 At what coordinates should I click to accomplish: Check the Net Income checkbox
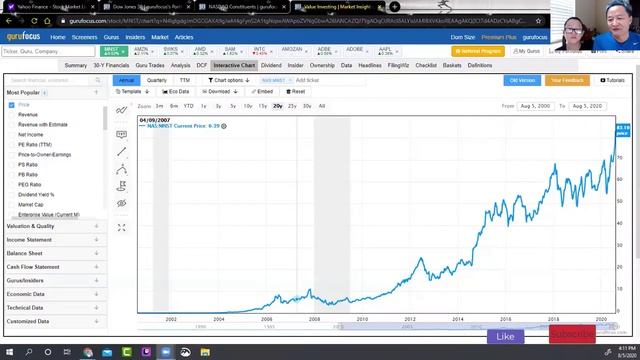(11, 135)
